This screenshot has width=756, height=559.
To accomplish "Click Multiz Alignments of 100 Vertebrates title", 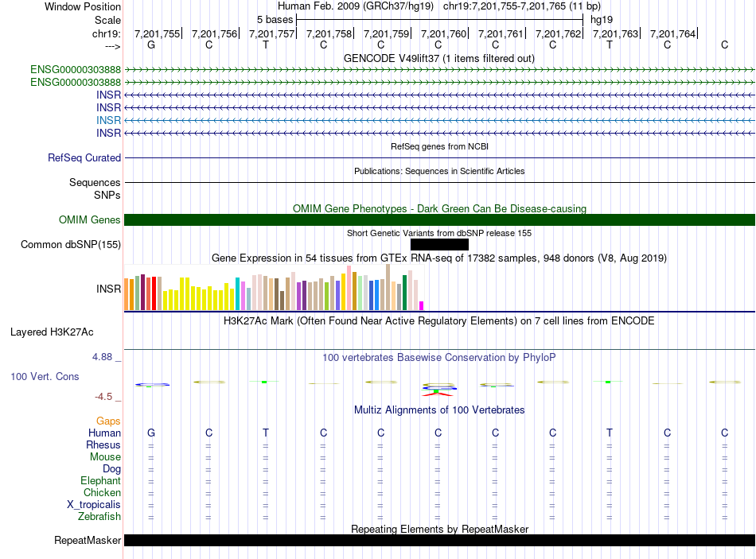I will point(439,410).
